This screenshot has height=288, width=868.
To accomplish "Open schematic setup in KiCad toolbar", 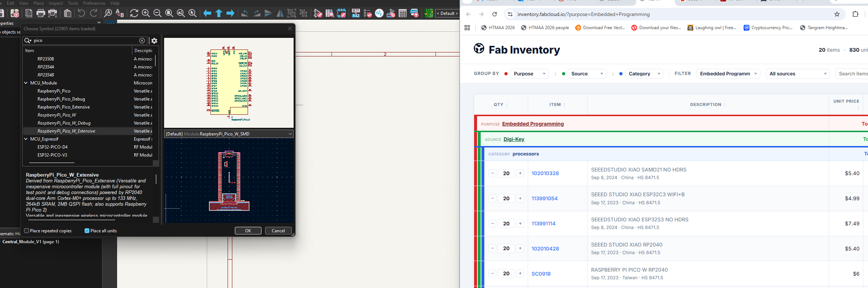I will click(x=15, y=13).
